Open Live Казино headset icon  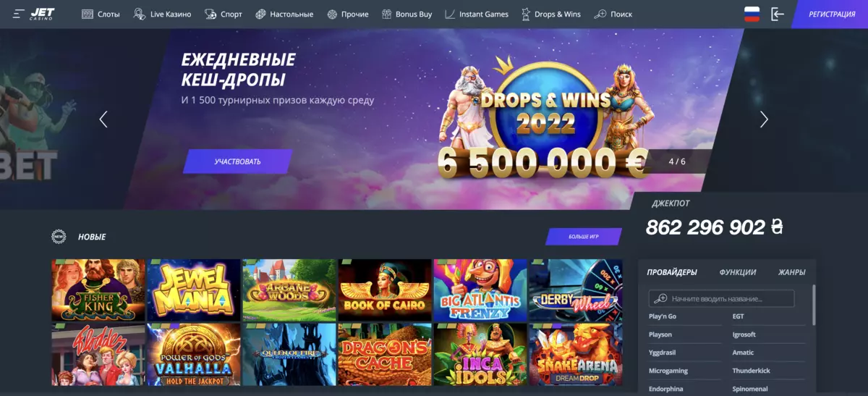[140, 14]
